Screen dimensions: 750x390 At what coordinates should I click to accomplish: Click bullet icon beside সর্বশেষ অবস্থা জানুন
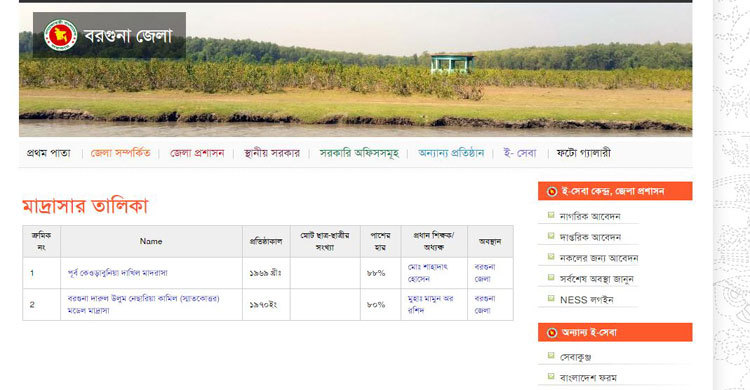tap(551, 278)
